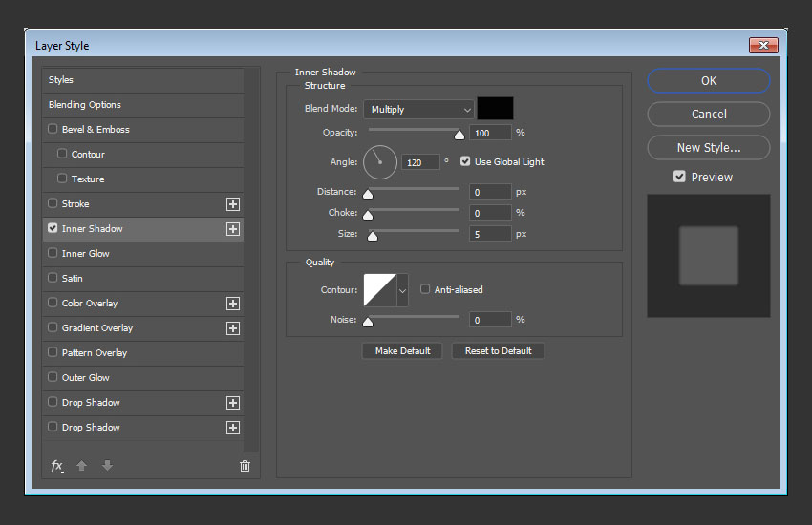This screenshot has width=812, height=525.
Task: Click the Angle dial control
Action: [379, 162]
